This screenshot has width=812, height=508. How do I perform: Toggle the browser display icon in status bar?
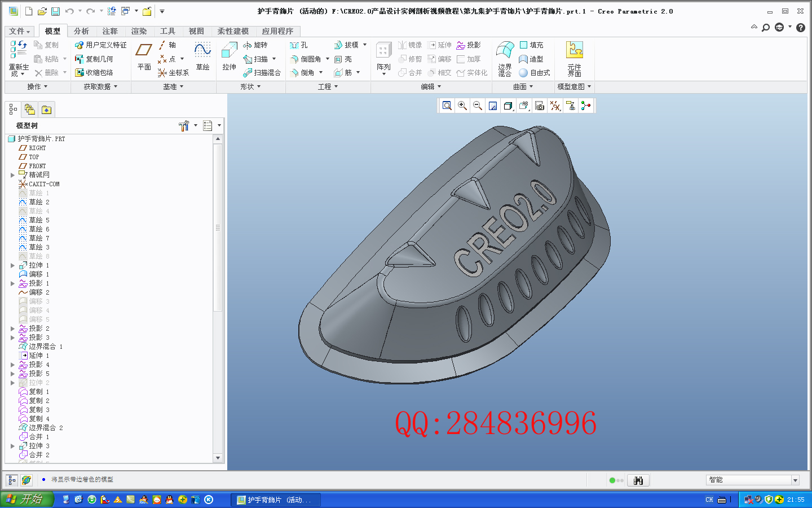[x=26, y=480]
